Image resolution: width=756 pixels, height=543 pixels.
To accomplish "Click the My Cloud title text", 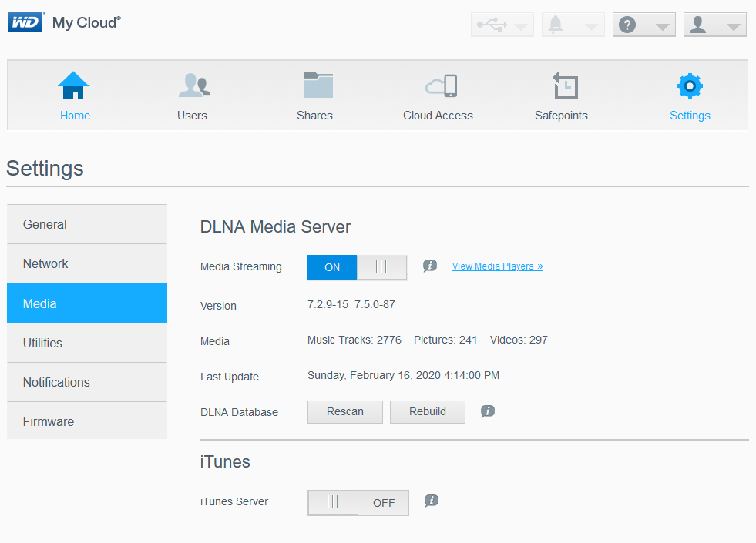I will pyautogui.click(x=87, y=22).
